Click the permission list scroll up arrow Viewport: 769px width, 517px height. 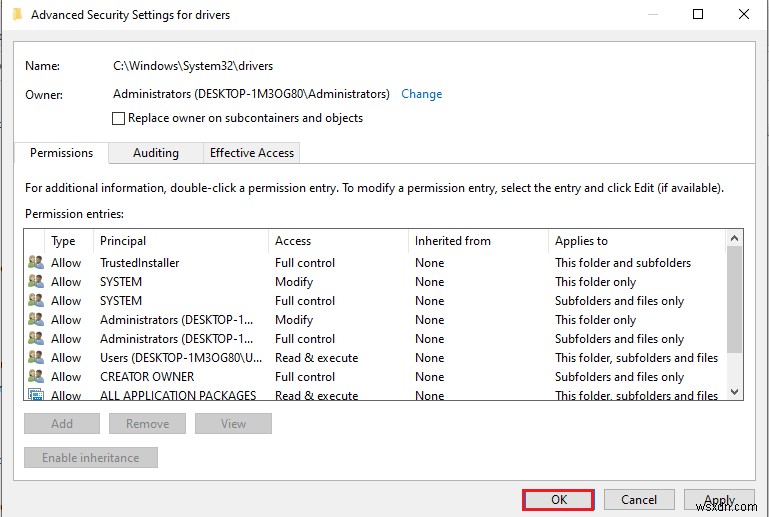[734, 238]
